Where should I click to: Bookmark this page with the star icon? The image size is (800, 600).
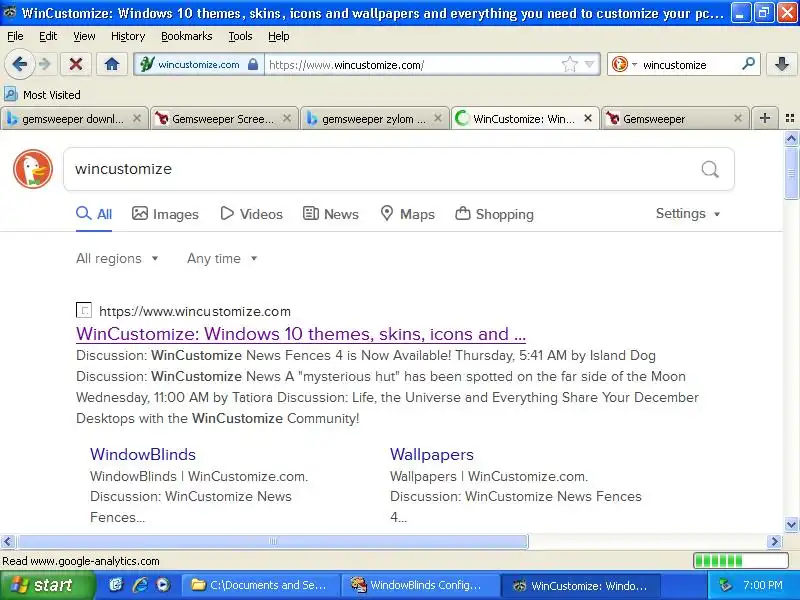(x=569, y=65)
